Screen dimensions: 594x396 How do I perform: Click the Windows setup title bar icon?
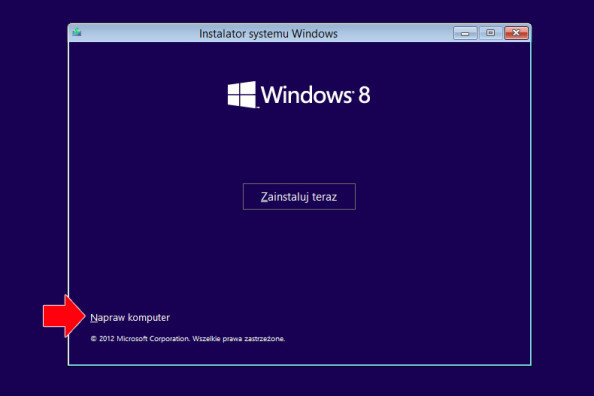tap(77, 32)
